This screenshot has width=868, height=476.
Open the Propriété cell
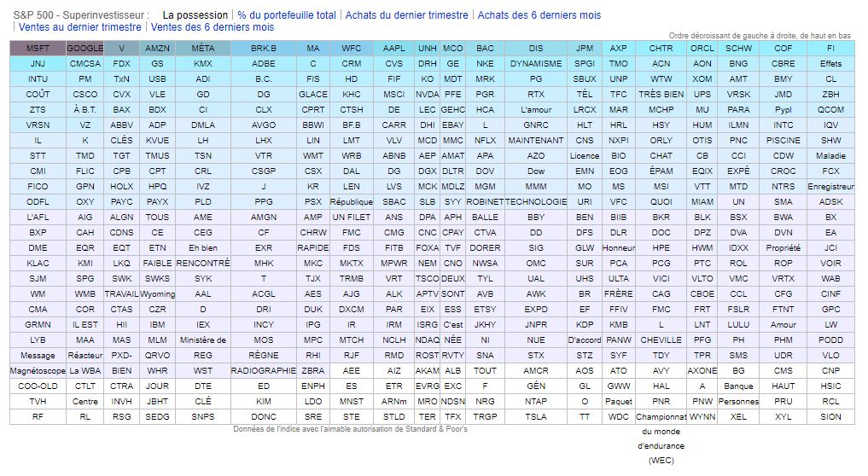(783, 248)
